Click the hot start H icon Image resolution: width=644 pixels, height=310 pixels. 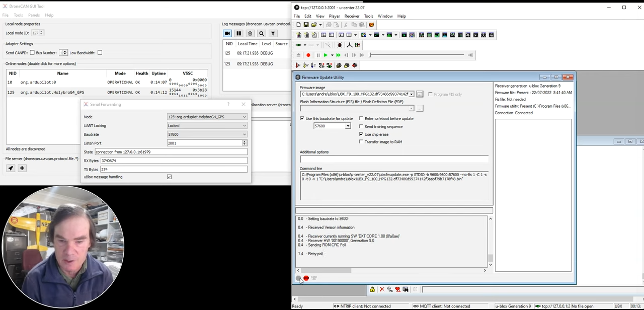point(298,65)
